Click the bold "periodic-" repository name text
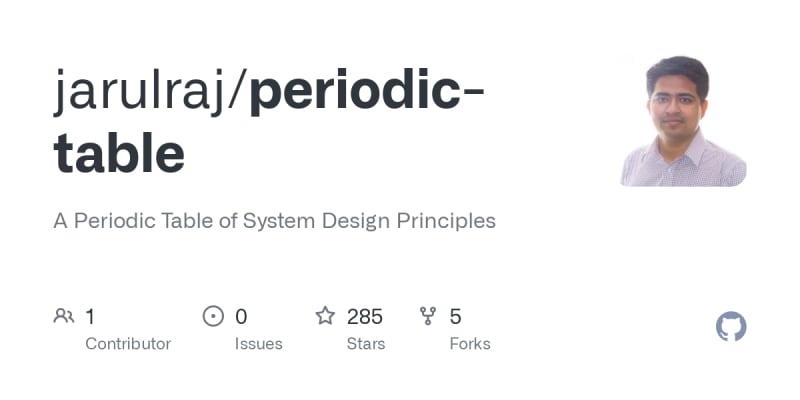This screenshot has width=800, height=400. [366, 92]
